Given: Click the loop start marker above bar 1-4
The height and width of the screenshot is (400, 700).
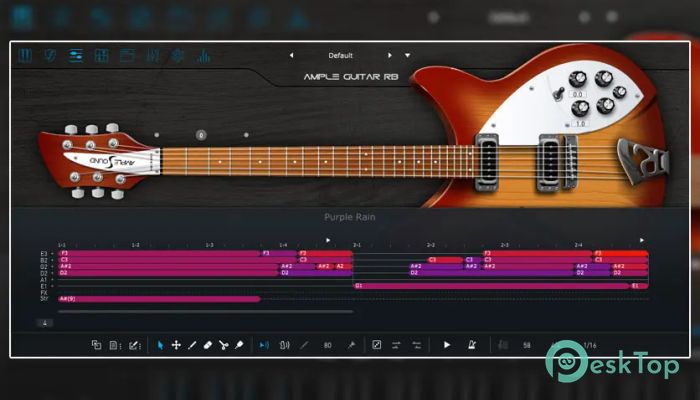Looking at the screenshot, I should click(x=328, y=240).
